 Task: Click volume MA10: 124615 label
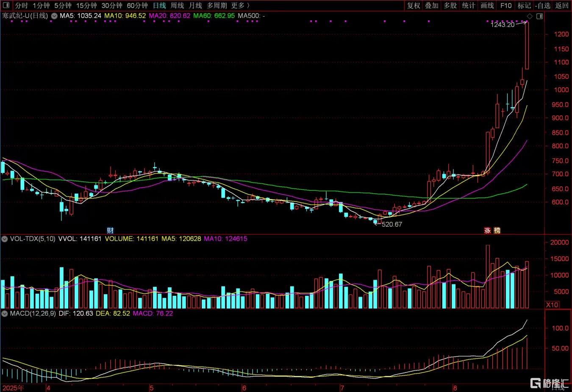point(225,239)
